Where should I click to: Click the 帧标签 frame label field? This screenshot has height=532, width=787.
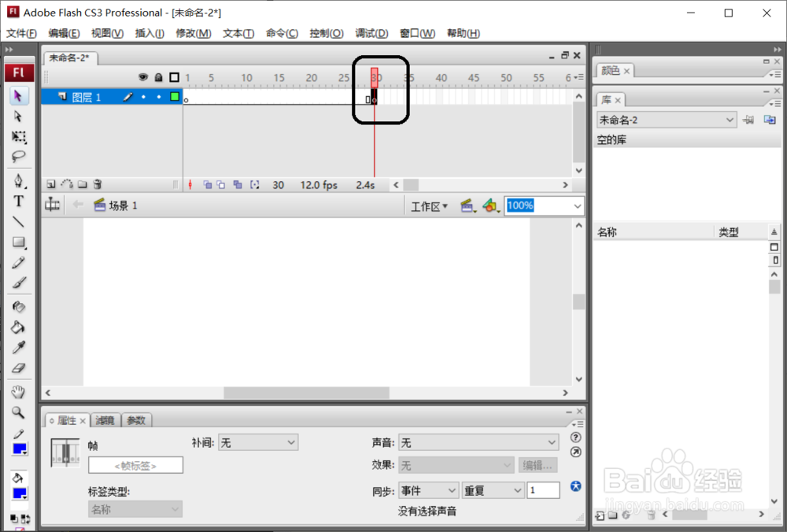(135, 465)
